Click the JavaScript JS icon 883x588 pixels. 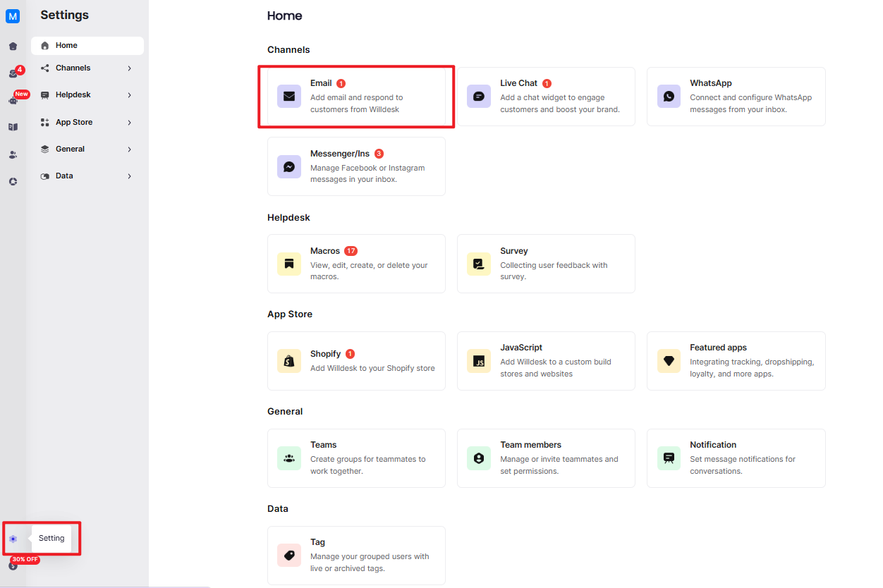tap(479, 361)
